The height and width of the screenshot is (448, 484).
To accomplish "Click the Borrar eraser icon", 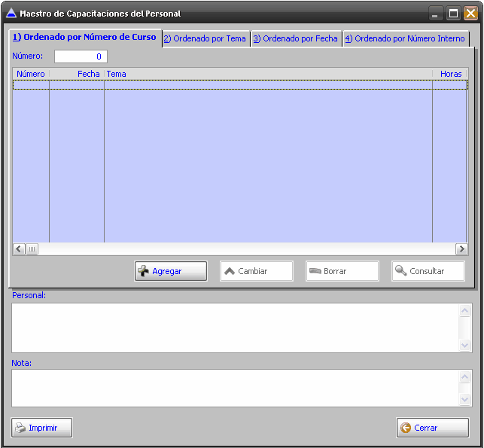I will [315, 271].
